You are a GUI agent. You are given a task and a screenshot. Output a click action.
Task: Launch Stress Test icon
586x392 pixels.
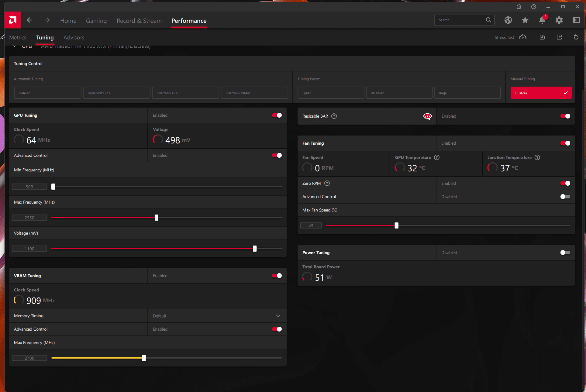523,37
